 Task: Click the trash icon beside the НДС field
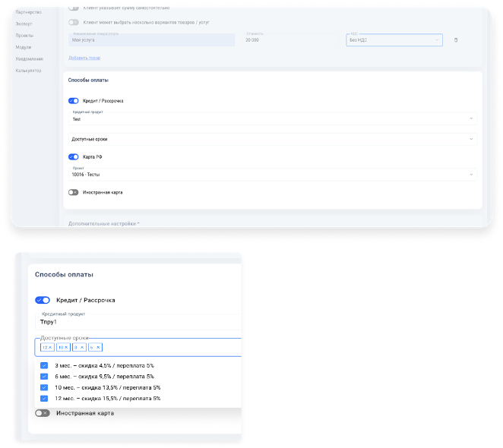pos(456,40)
